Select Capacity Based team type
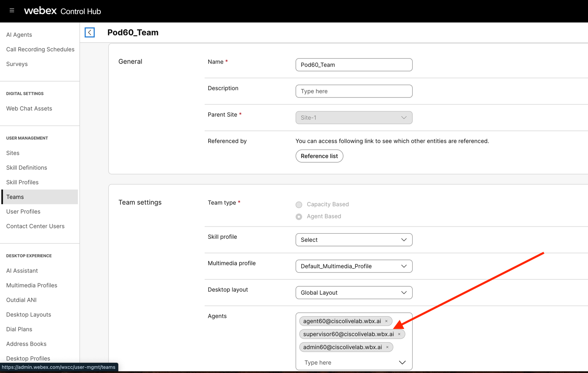588x373 pixels. point(299,205)
